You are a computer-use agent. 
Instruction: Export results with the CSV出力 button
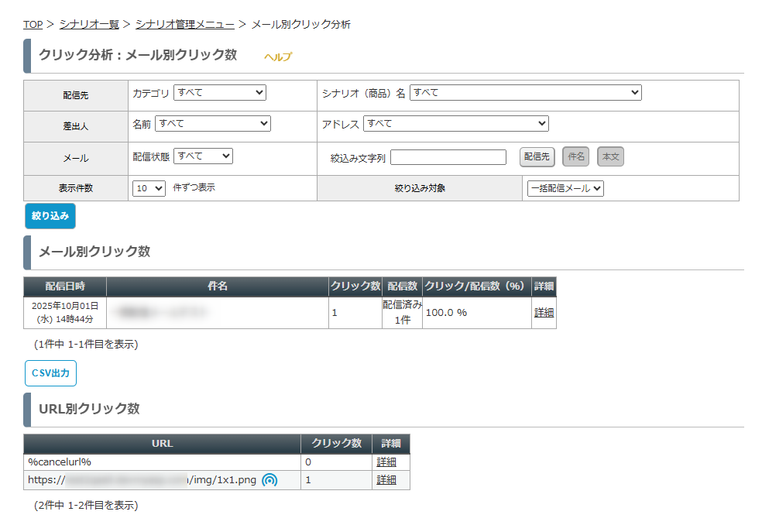click(50, 373)
